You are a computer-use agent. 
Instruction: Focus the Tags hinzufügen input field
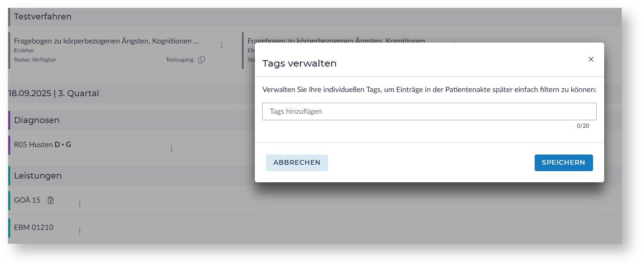click(x=429, y=111)
